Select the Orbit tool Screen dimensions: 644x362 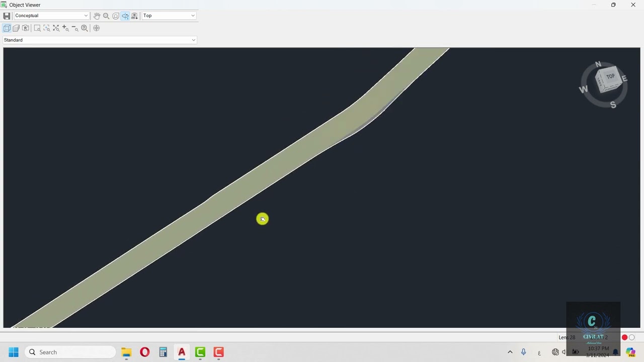pos(116,16)
